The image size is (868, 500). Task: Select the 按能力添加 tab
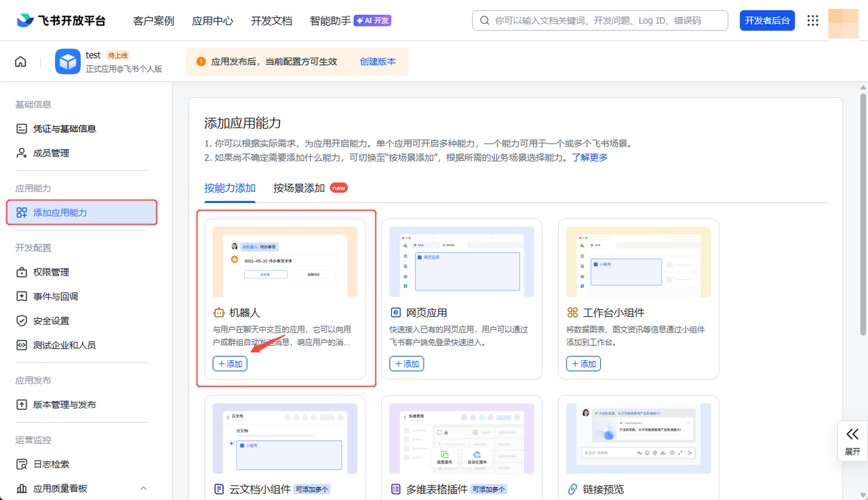(230, 188)
